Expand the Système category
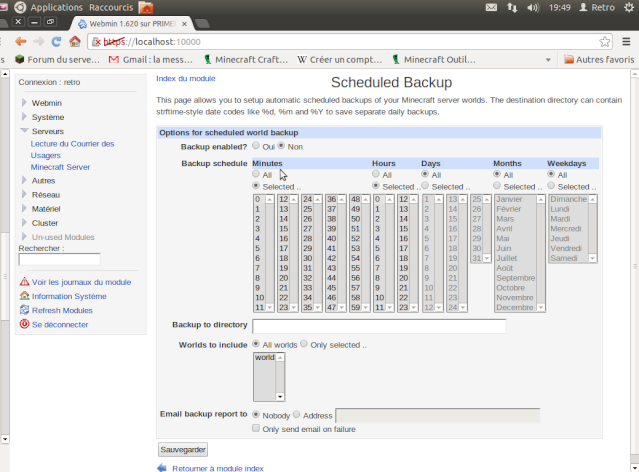 click(24, 117)
